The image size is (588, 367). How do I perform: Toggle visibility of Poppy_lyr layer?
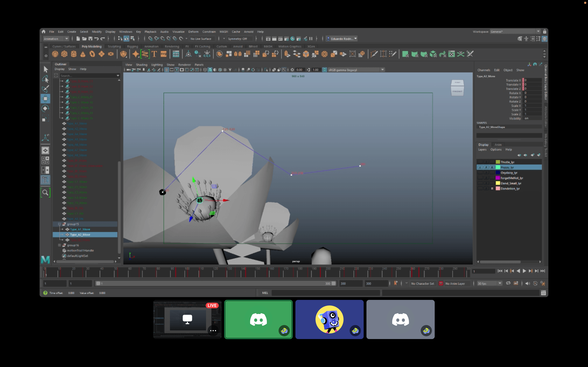[x=480, y=167]
